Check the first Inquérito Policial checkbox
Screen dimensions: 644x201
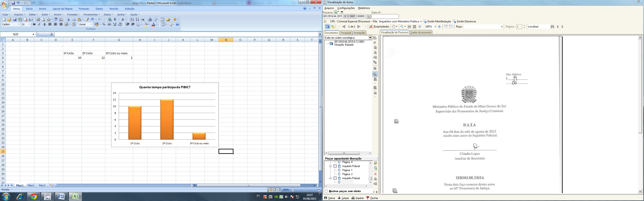point(335,166)
